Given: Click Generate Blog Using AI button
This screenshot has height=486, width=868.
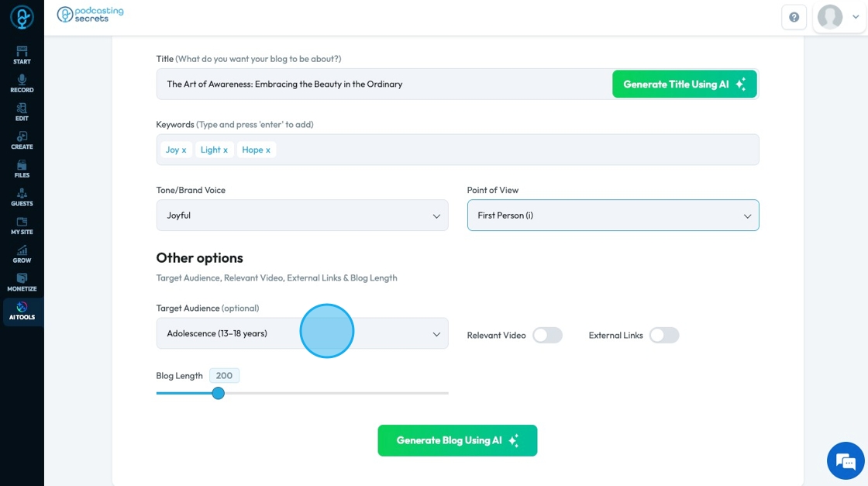Looking at the screenshot, I should point(457,440).
